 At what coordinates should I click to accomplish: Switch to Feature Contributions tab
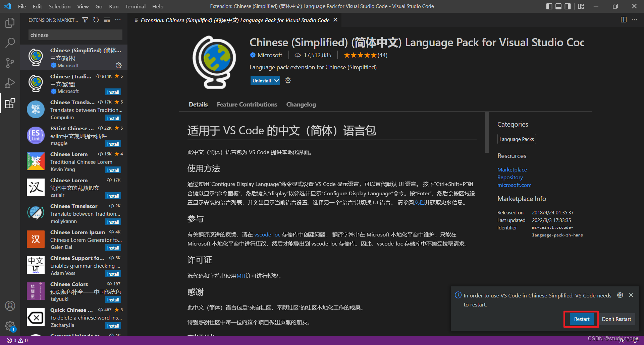click(x=247, y=105)
